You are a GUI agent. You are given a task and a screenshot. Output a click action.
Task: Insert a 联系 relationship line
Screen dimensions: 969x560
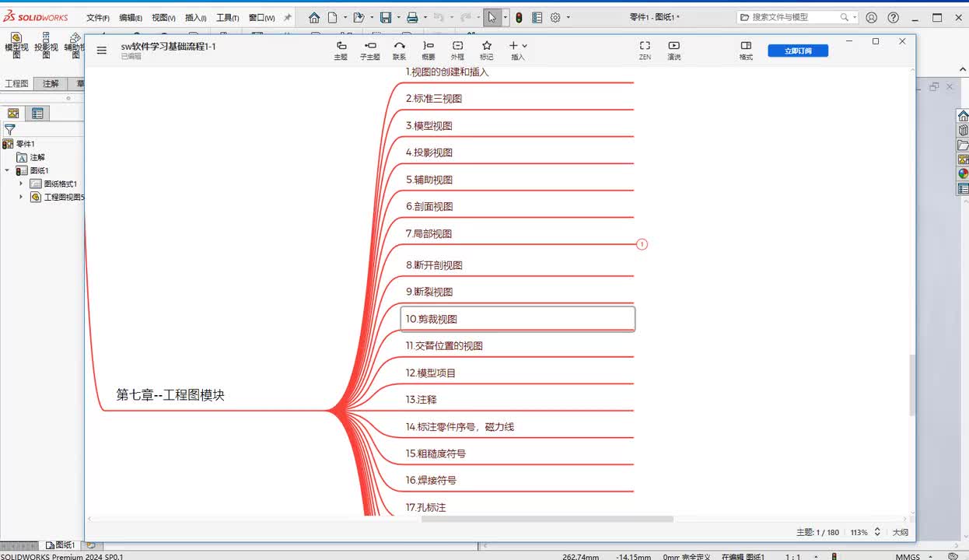(x=399, y=51)
